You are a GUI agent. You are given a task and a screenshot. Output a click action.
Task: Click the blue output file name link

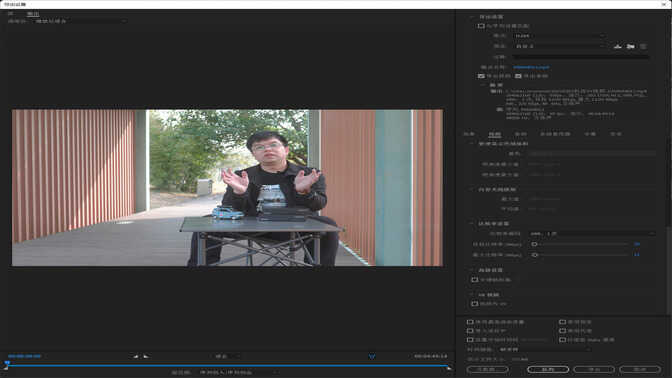click(531, 67)
